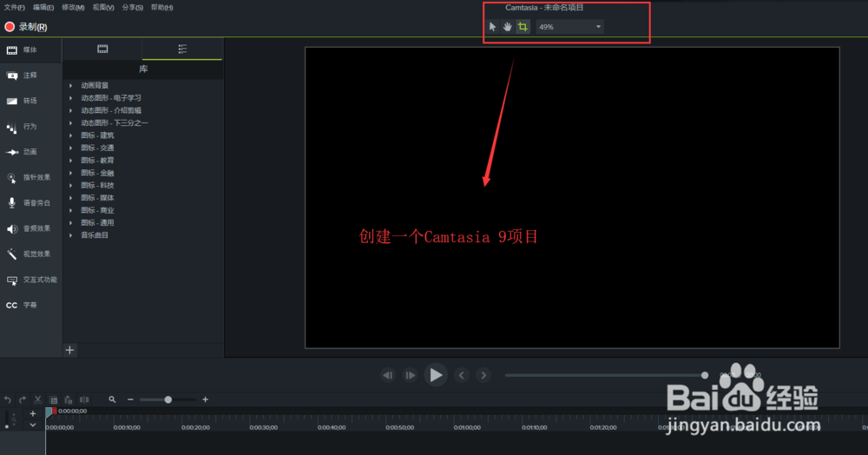Open the 分享(S) menu
Image resolution: width=868 pixels, height=455 pixels.
point(132,7)
